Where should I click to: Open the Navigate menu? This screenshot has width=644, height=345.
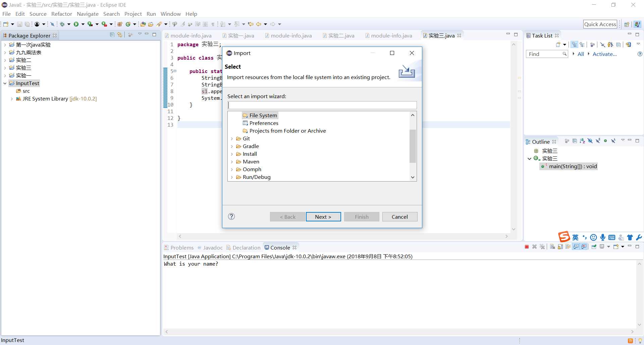88,14
